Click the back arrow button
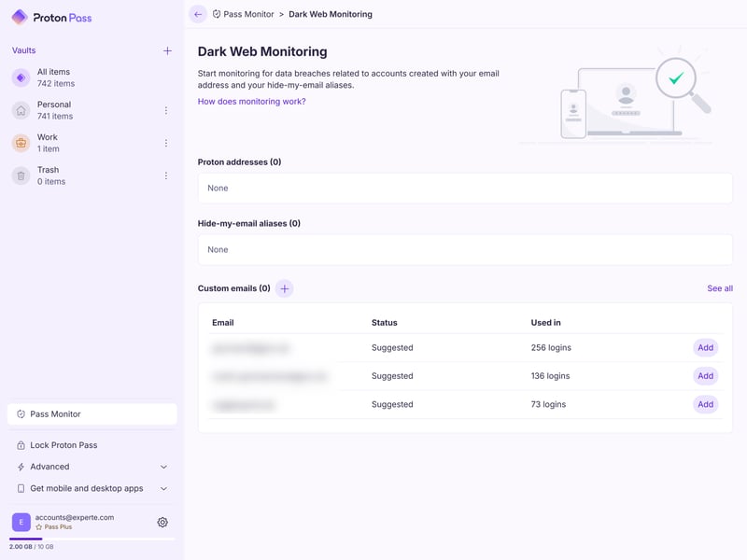The image size is (747, 560). [x=198, y=14]
